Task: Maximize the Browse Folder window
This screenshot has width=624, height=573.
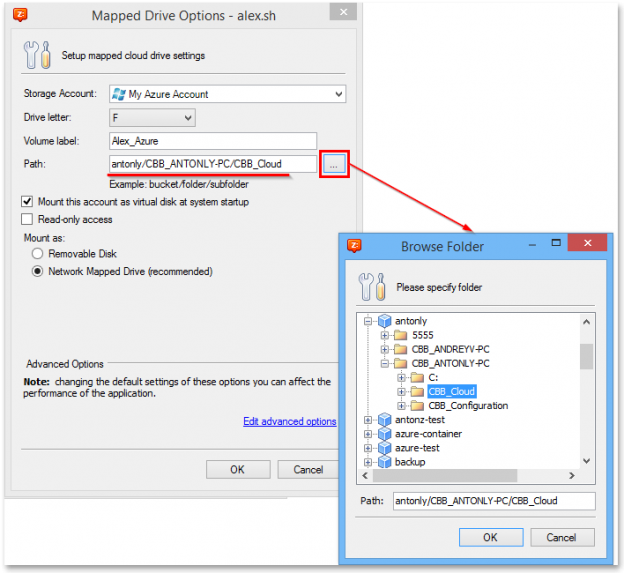Action: [556, 243]
